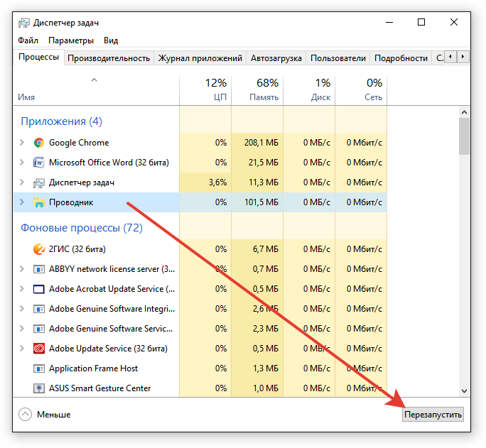486x448 pixels.
Task: Click the scrollbar up arrow in process list
Action: pyautogui.click(x=464, y=112)
